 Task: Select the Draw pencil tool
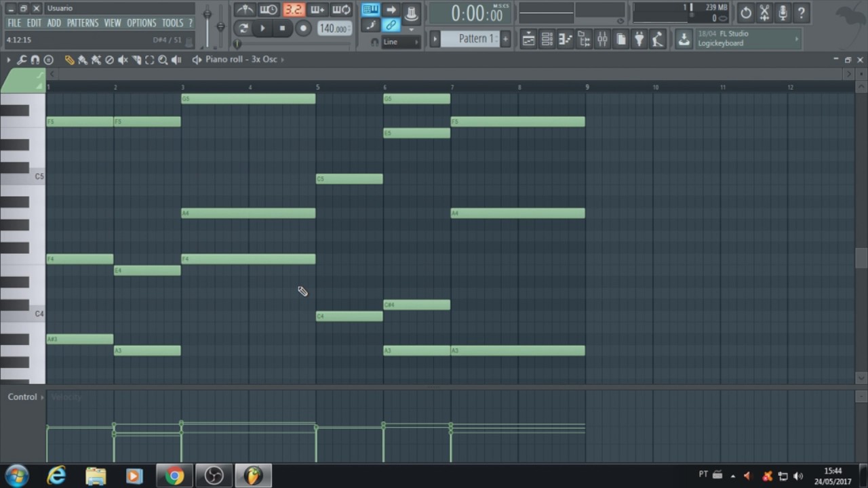69,60
